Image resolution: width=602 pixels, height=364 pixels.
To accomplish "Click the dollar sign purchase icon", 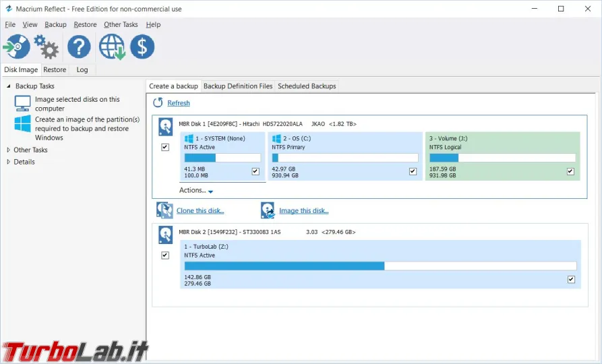I will coord(142,47).
